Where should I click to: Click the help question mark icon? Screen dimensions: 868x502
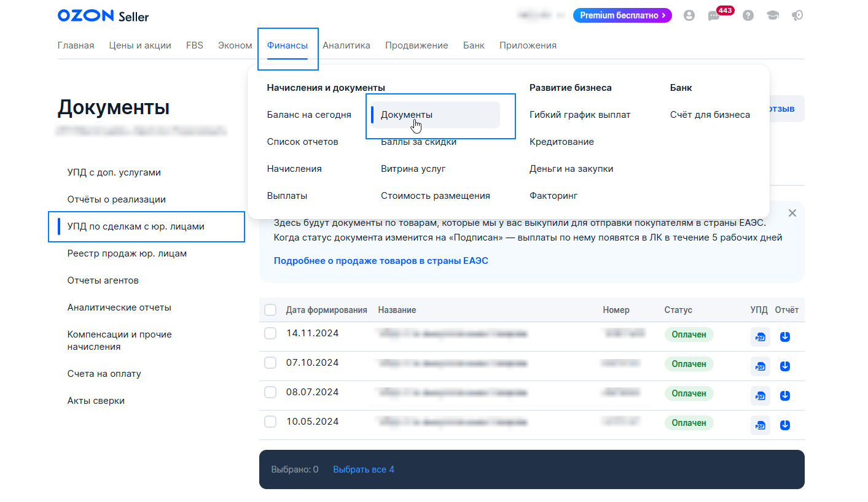(x=748, y=16)
